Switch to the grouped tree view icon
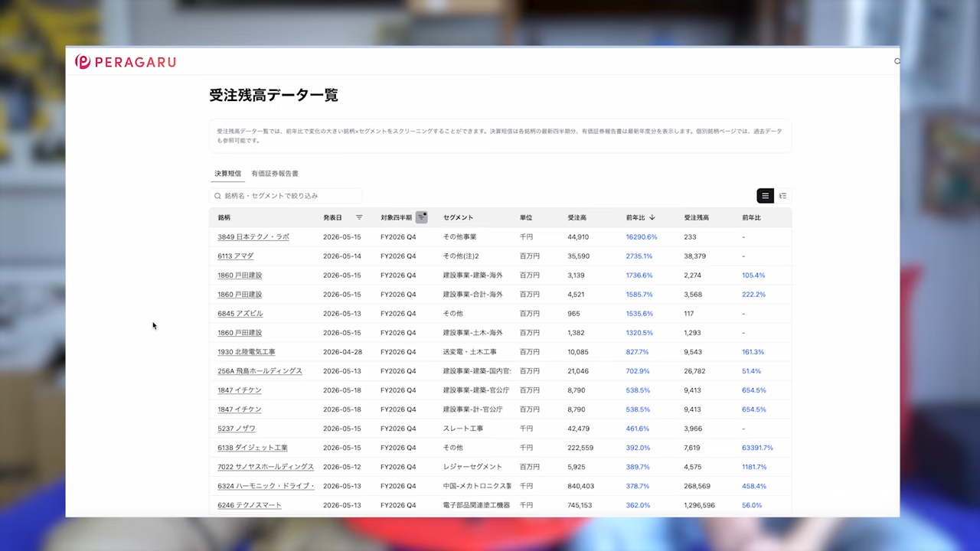 (x=782, y=196)
